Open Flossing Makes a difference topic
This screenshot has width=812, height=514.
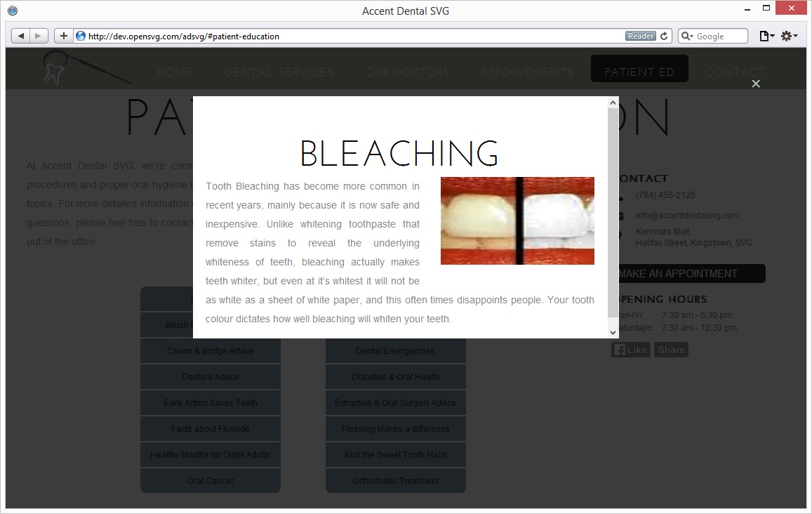396,428
